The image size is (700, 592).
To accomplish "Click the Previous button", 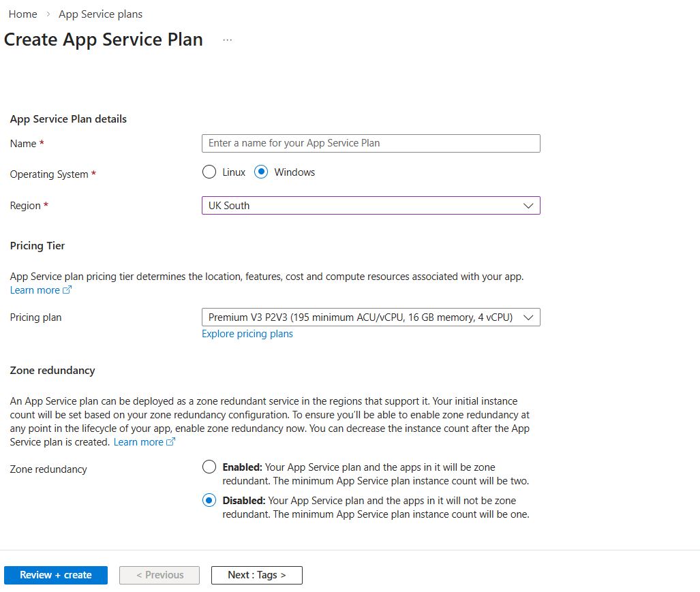I will click(159, 575).
